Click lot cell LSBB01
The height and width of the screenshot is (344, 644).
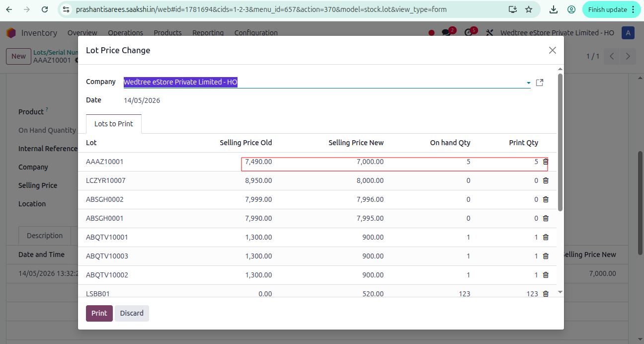[98, 294]
